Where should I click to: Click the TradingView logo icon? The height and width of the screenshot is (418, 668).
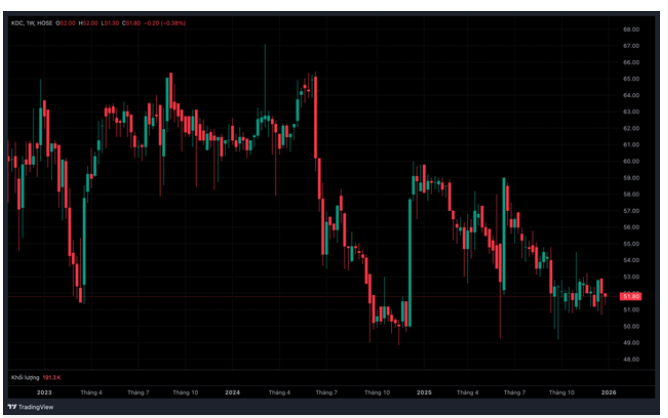(12, 407)
